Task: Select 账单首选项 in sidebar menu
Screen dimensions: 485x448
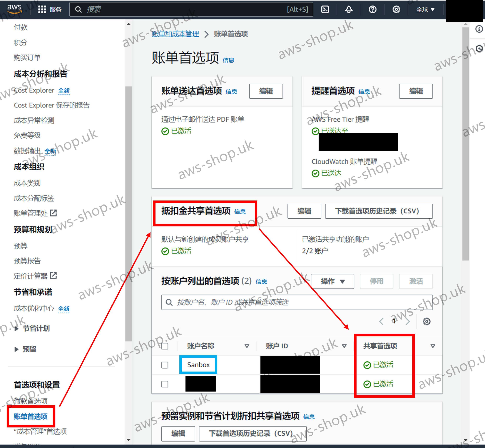Action: click(x=31, y=416)
